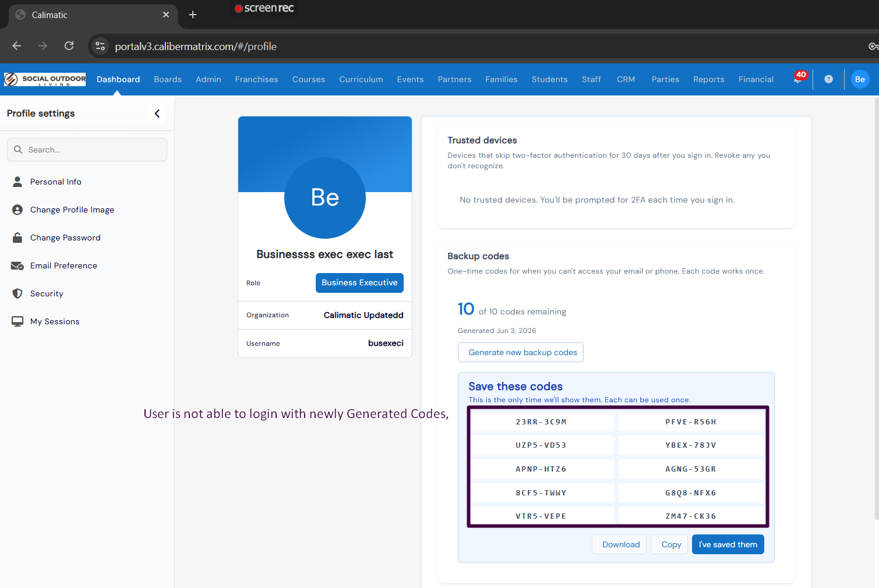
Task: Open the Partners menu
Action: (x=454, y=79)
